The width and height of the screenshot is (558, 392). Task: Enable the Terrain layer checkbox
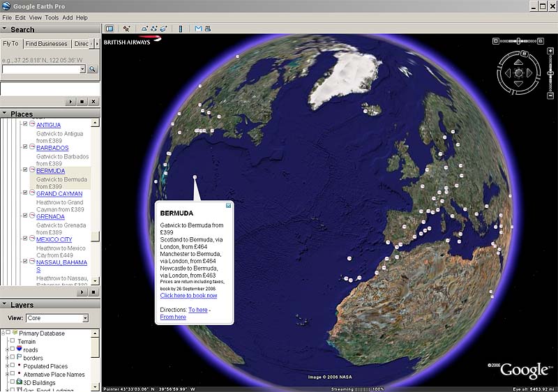pyautogui.click(x=13, y=341)
